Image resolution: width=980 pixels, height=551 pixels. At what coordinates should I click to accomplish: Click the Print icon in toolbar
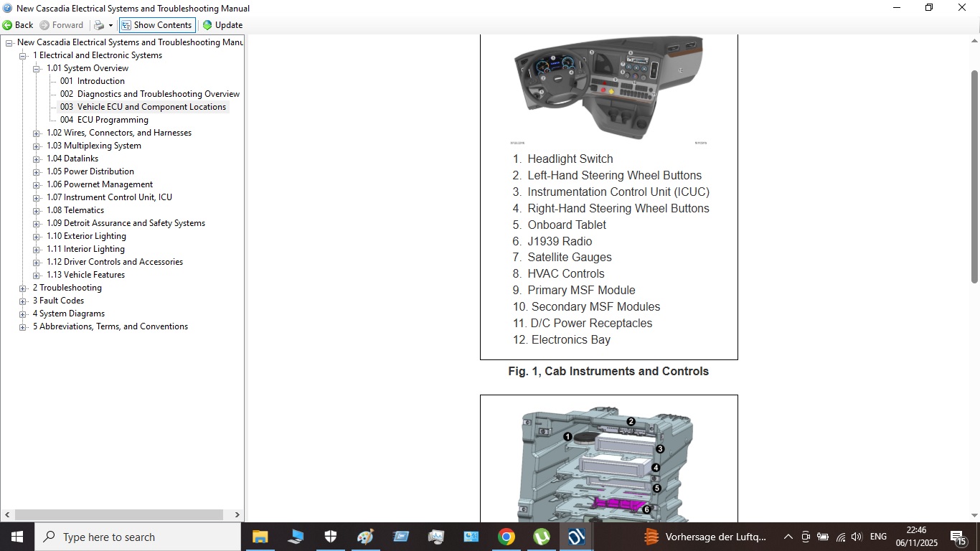coord(99,25)
